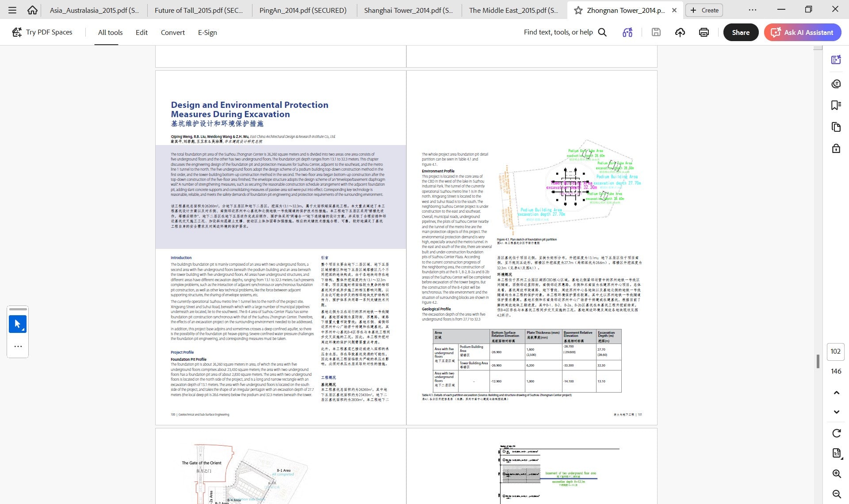
Task: Zoom in using magnifier plus icon
Action: click(x=837, y=473)
